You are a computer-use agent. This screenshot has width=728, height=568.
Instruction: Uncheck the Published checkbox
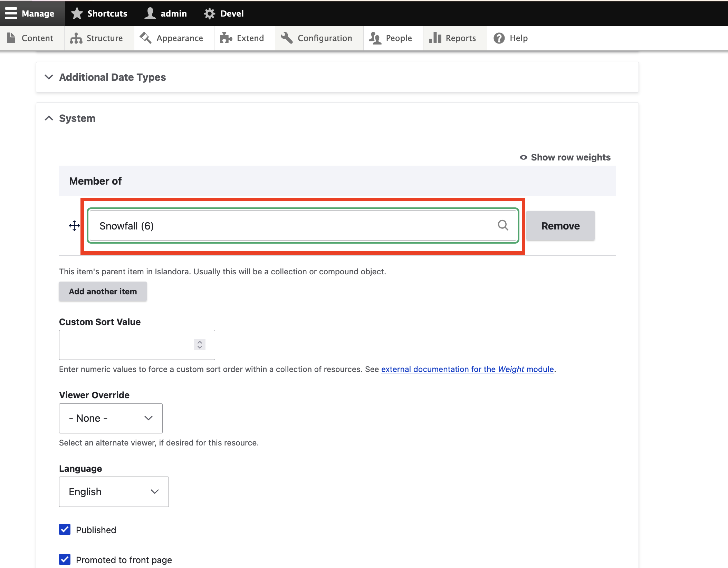click(65, 529)
